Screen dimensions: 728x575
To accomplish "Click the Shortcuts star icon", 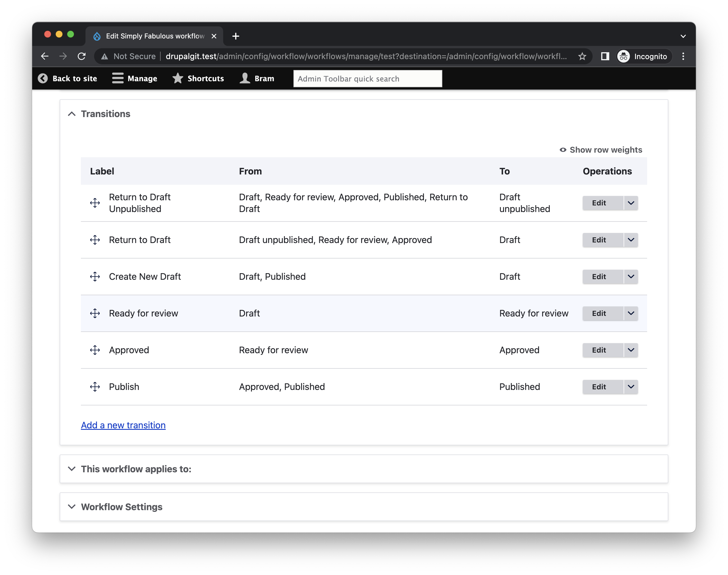I will pos(177,78).
